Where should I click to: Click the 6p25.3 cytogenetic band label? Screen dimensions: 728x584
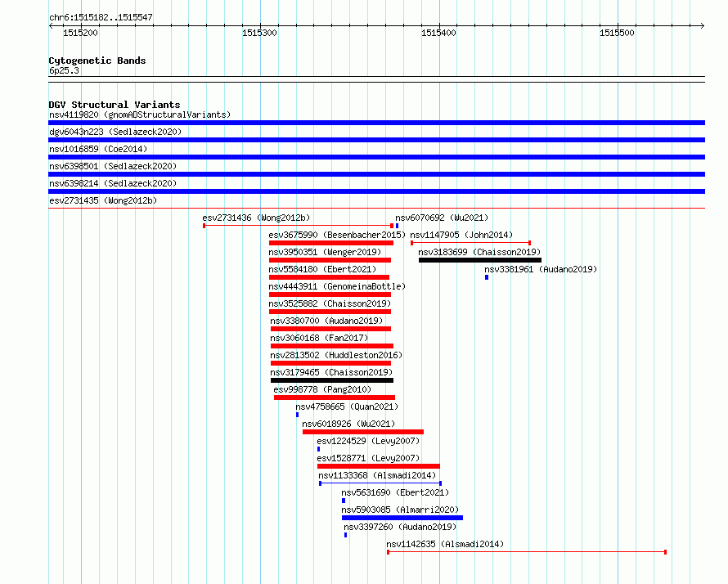(x=64, y=70)
